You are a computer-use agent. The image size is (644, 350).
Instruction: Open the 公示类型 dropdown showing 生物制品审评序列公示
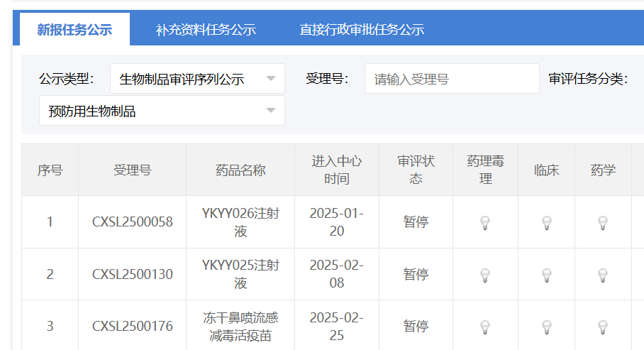pos(197,79)
